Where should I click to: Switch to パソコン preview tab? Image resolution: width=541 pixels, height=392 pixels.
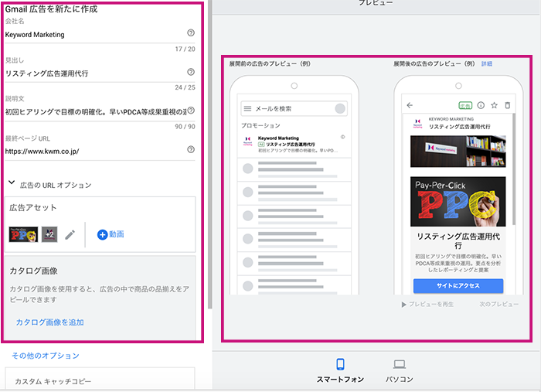400,371
